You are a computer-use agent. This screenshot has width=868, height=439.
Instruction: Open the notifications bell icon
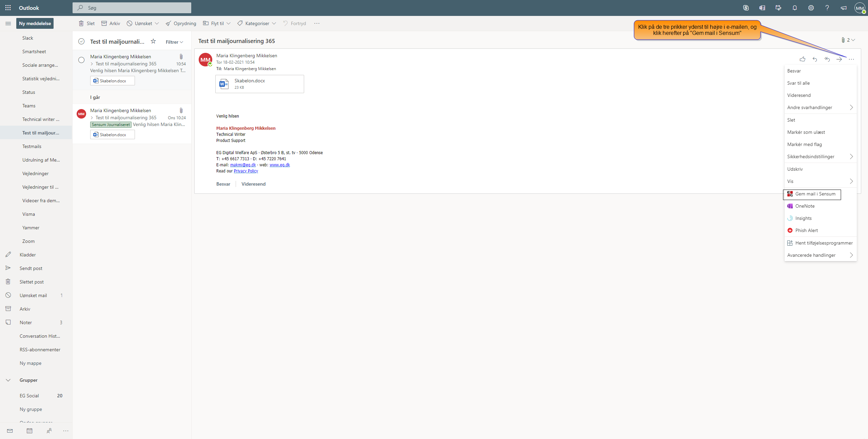coord(794,8)
